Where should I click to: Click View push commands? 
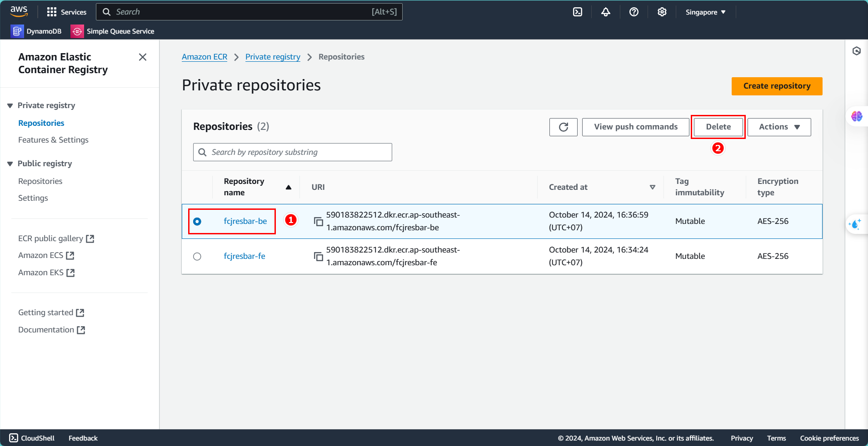click(635, 127)
